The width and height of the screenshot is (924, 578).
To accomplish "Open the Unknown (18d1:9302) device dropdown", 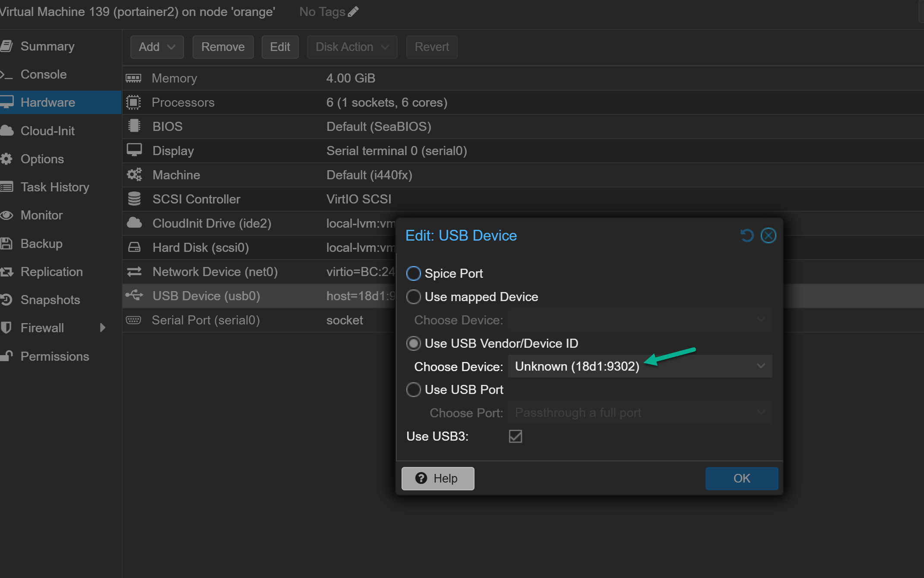I will (640, 366).
